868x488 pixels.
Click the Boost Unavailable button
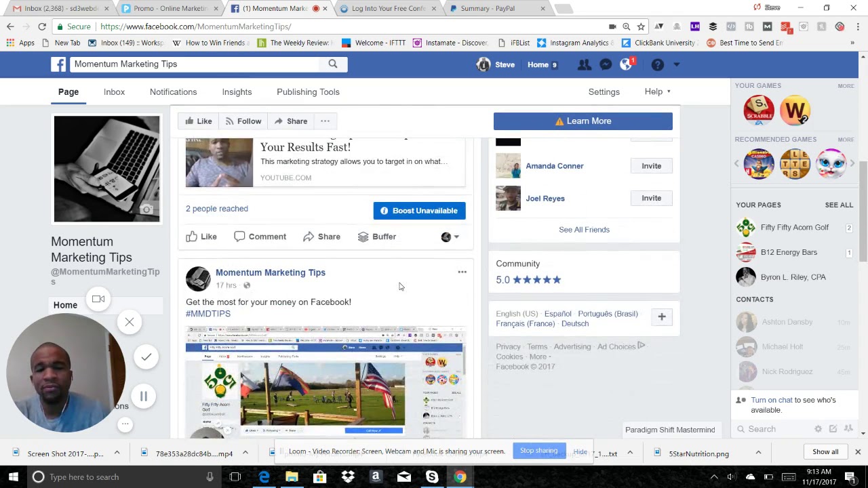(x=419, y=211)
